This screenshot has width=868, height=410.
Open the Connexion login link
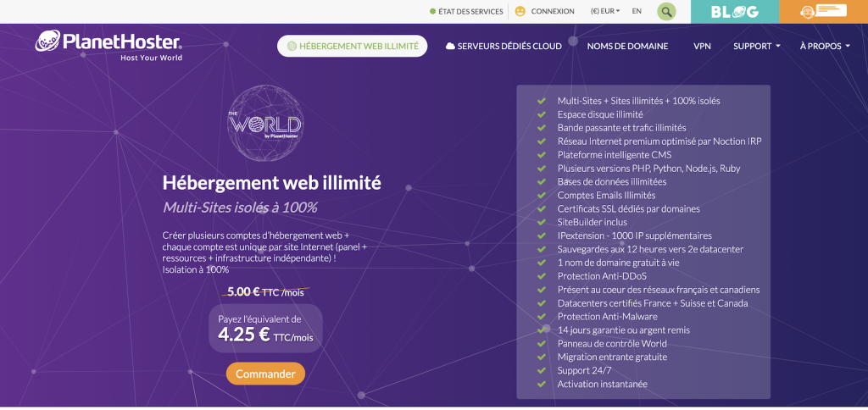click(x=553, y=11)
